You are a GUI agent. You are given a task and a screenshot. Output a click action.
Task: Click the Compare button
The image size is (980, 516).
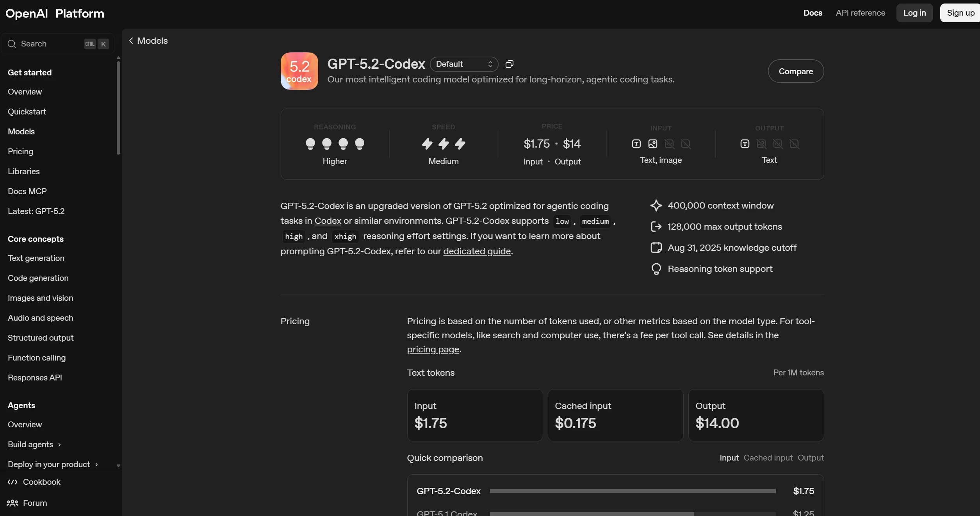click(x=796, y=71)
